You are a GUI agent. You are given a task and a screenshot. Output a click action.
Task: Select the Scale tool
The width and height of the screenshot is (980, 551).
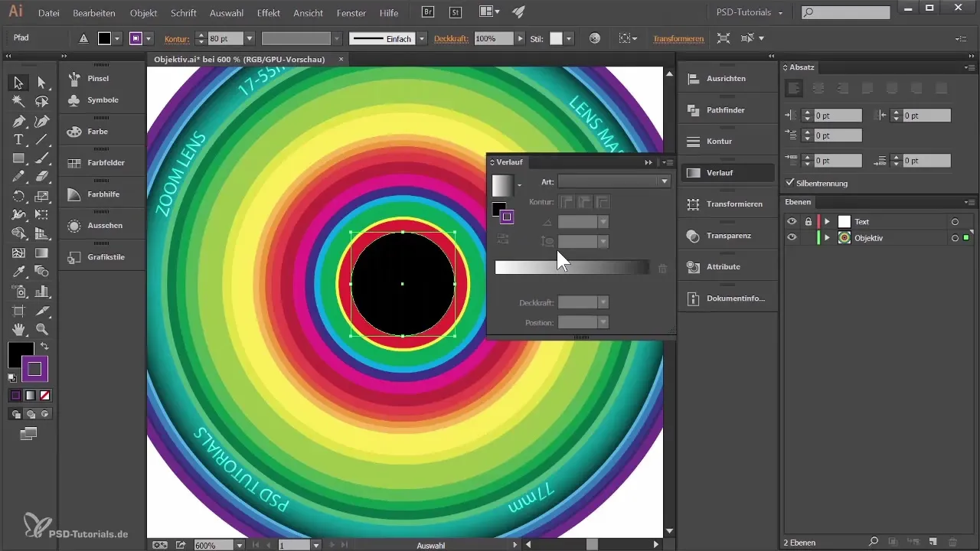pyautogui.click(x=41, y=197)
